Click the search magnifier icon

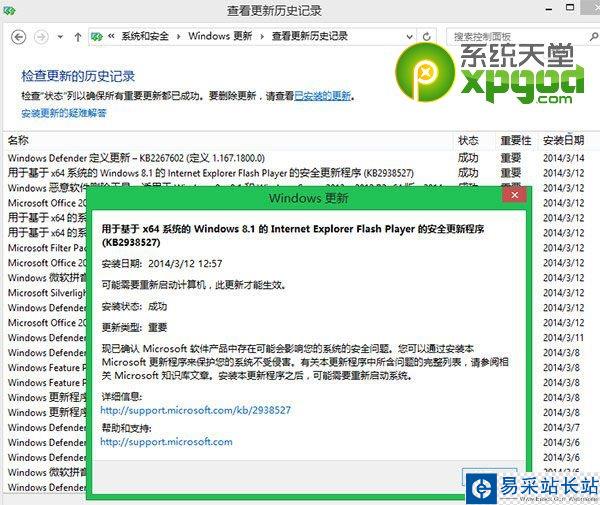coord(593,37)
